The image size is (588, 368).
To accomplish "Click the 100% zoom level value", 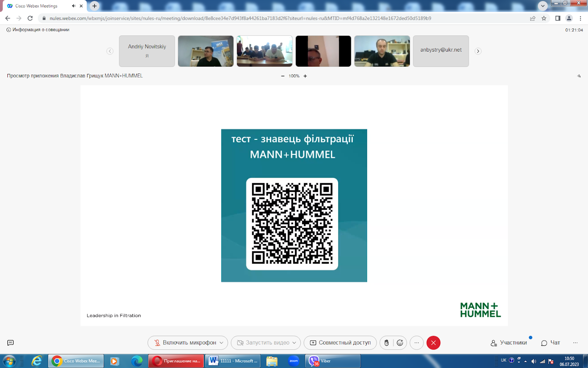I will [x=294, y=76].
